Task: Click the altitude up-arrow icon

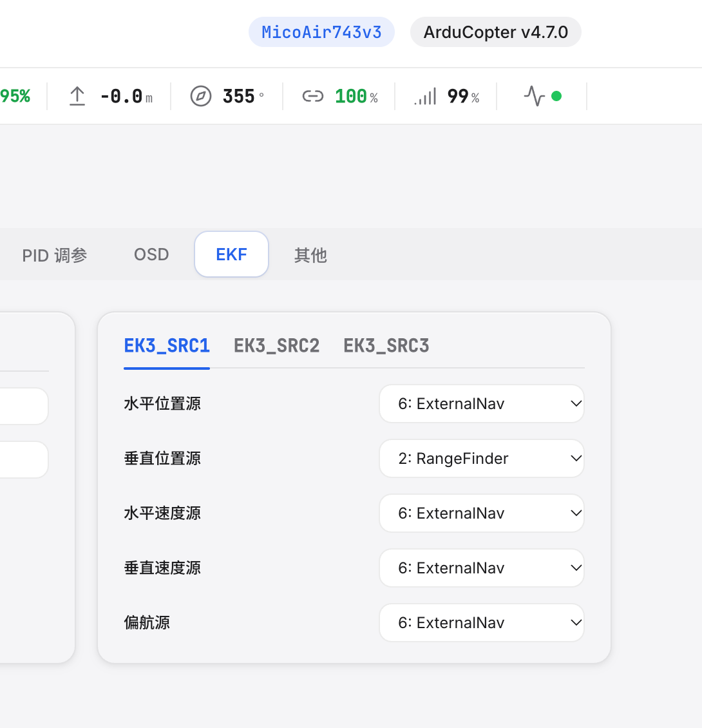Action: 77,96
